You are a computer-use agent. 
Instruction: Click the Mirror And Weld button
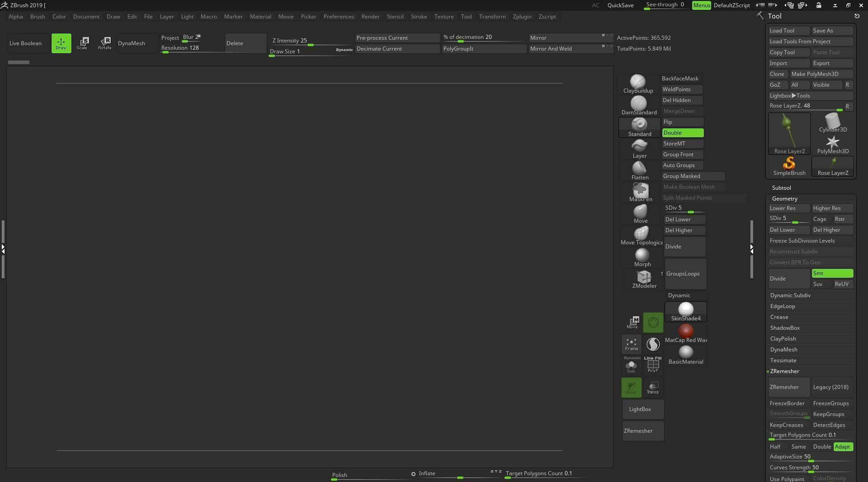tap(571, 49)
